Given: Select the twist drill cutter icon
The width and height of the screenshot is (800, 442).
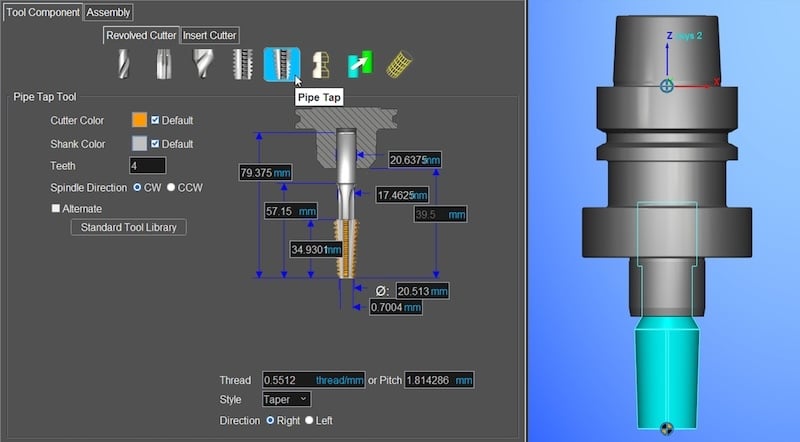Looking at the screenshot, I should click(123, 64).
